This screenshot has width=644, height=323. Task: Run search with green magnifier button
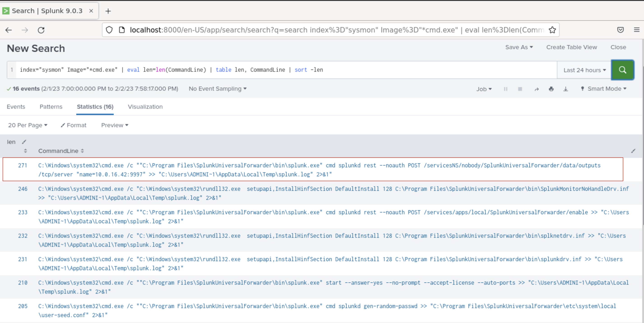tap(623, 70)
